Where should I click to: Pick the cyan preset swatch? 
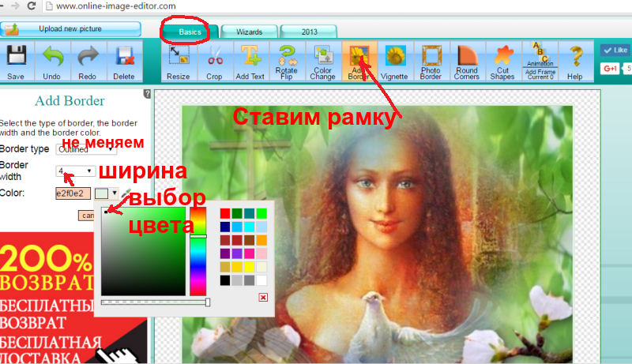pyautogui.click(x=249, y=227)
